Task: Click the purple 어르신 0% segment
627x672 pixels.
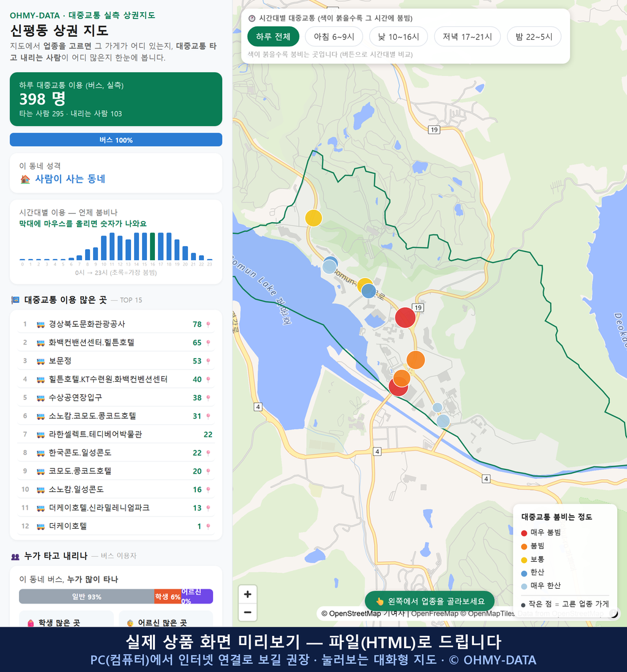Action: coord(197,597)
